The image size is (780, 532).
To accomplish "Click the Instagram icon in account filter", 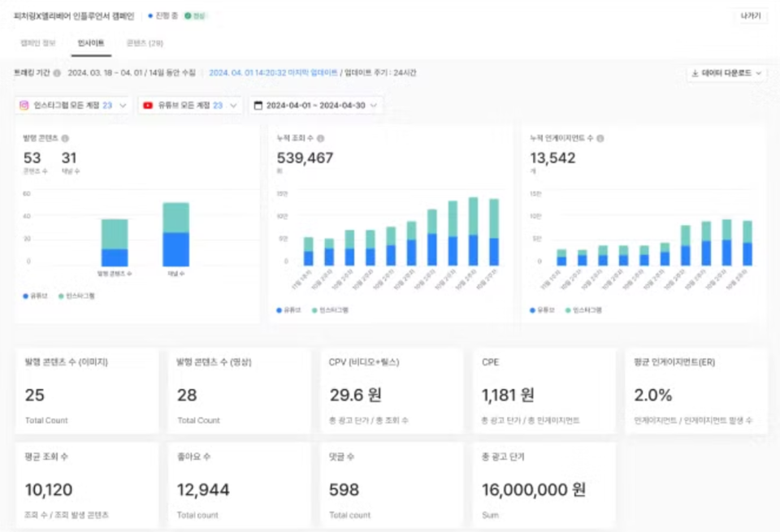I will [x=24, y=106].
